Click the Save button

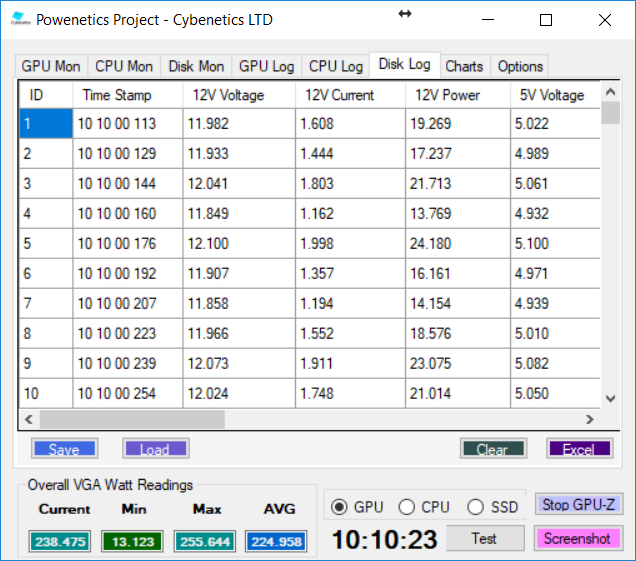point(64,449)
